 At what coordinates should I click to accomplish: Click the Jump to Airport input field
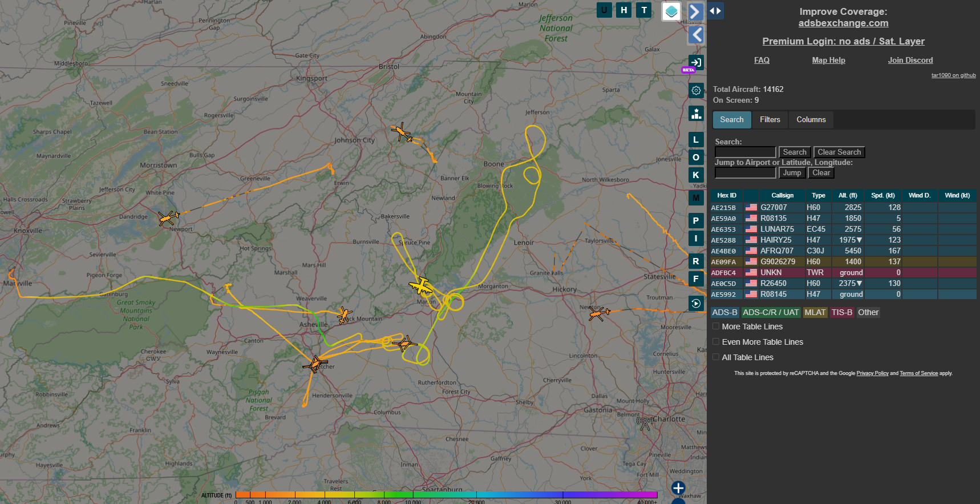point(746,172)
